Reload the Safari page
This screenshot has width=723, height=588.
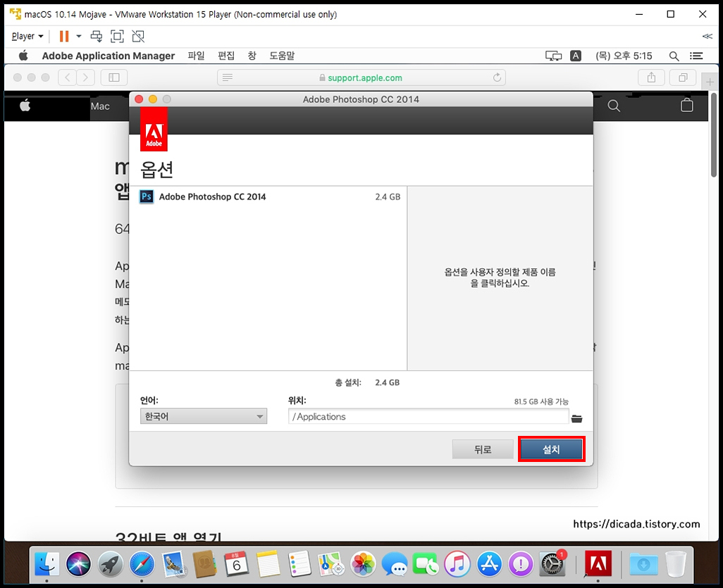coord(497,77)
